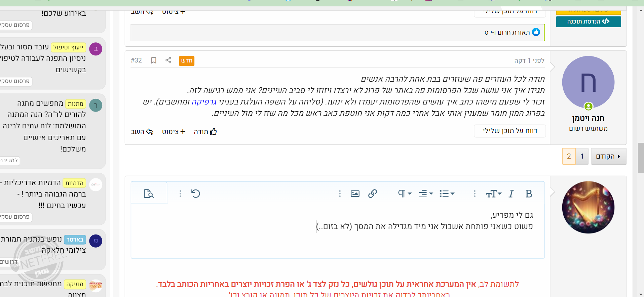Go to page 1 of the thread

pos(582,156)
